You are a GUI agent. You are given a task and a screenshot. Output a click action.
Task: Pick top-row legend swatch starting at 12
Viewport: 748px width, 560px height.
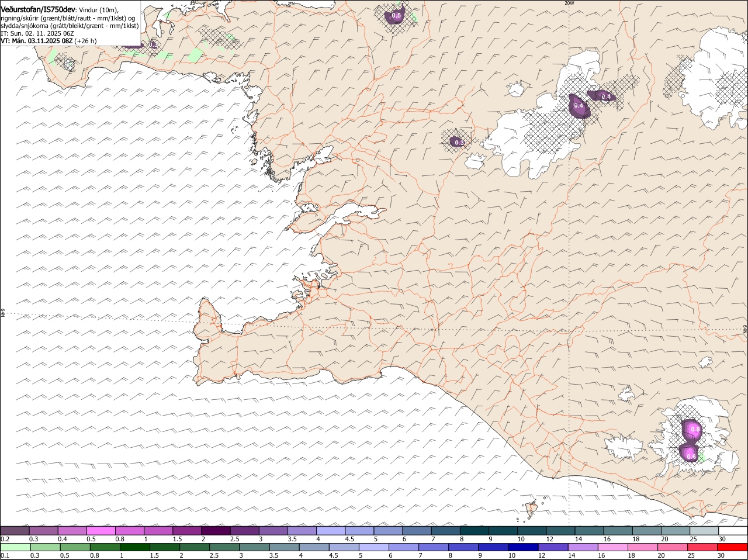560,531
